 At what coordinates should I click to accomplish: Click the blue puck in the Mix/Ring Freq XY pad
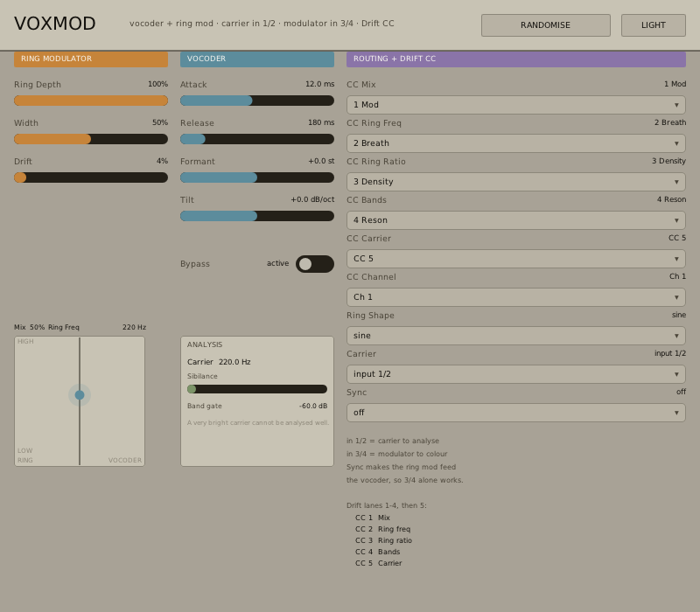(x=80, y=395)
